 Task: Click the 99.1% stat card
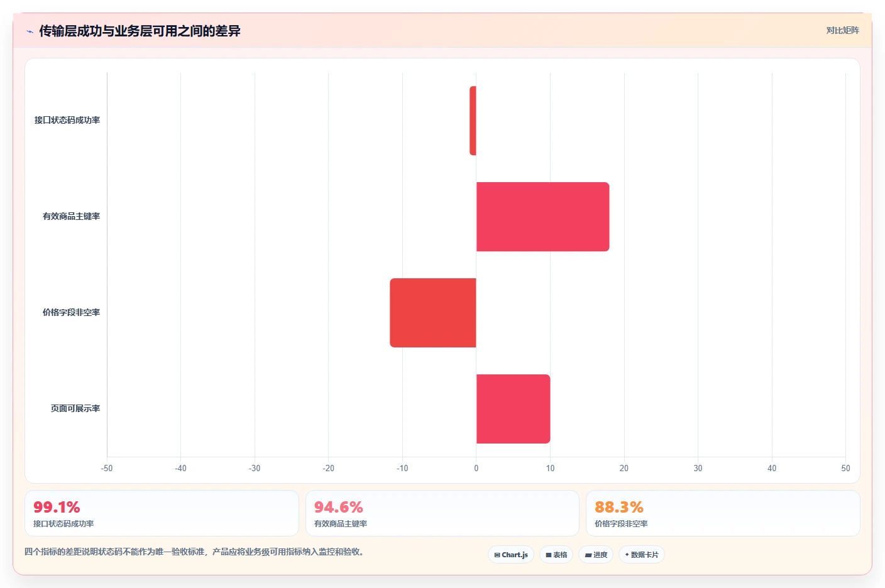pos(162,513)
